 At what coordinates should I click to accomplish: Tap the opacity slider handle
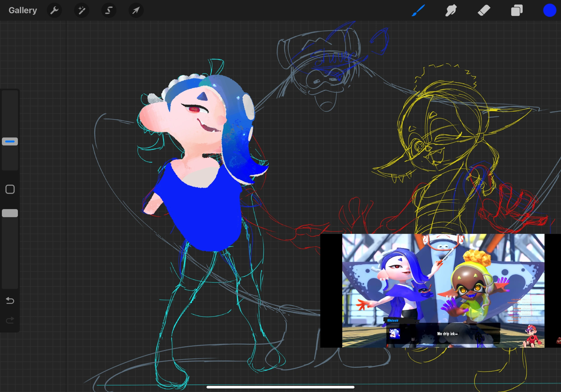tap(10, 213)
